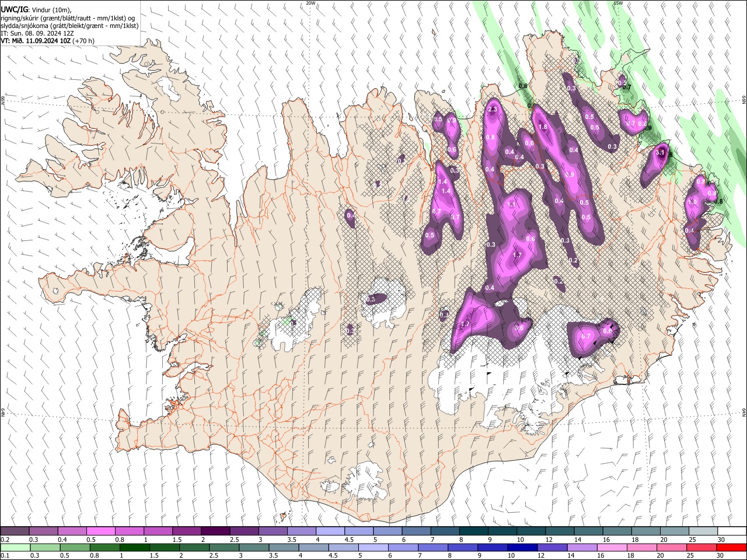Click the '20W' longitude label
This screenshot has height=560, width=747.
(311, 3)
